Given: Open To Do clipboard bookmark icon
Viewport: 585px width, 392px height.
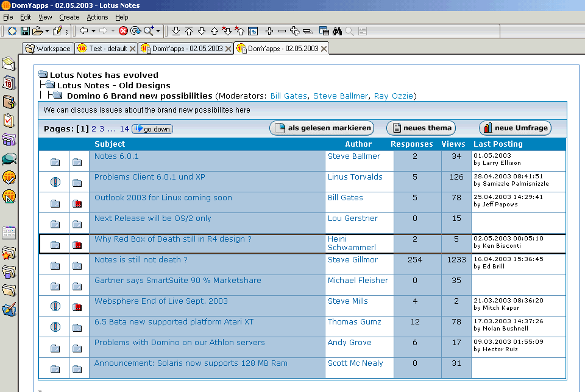Looking at the screenshot, I should click(9, 121).
